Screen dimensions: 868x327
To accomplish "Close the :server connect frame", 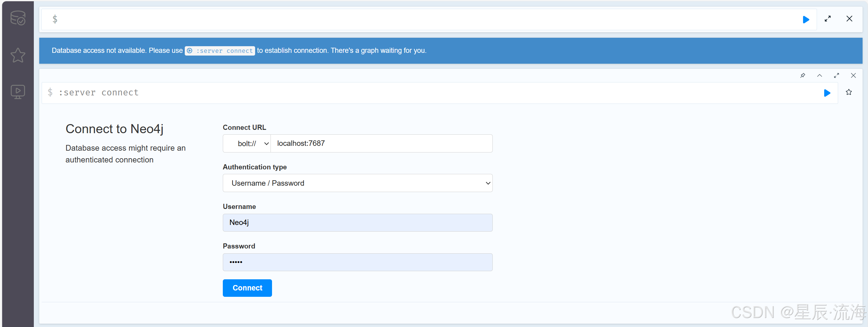I will click(853, 75).
